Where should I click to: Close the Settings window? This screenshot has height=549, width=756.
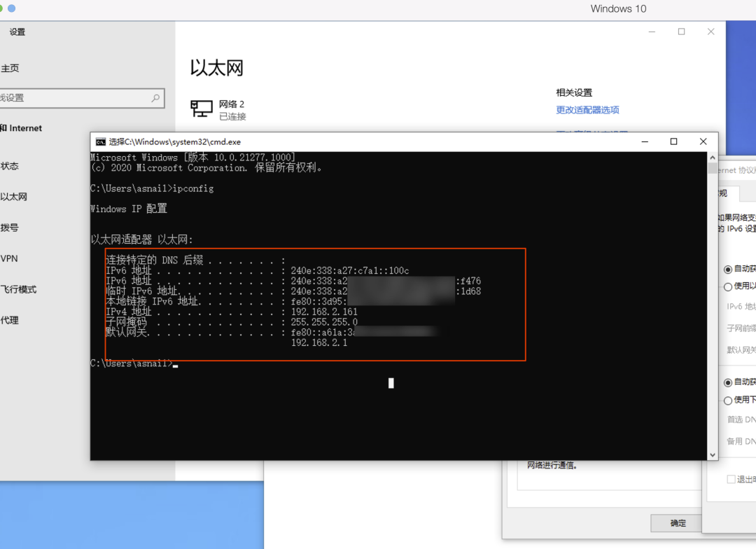click(x=710, y=32)
